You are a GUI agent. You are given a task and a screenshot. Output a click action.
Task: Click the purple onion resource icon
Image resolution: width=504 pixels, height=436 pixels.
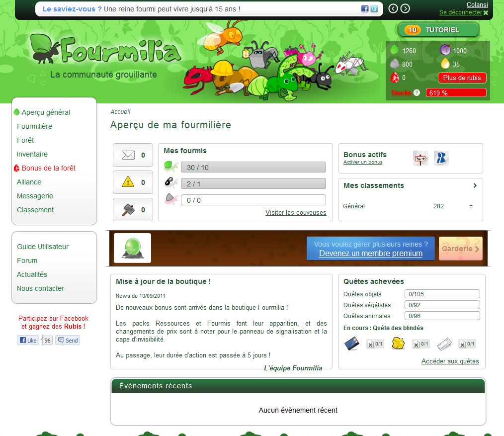click(445, 50)
